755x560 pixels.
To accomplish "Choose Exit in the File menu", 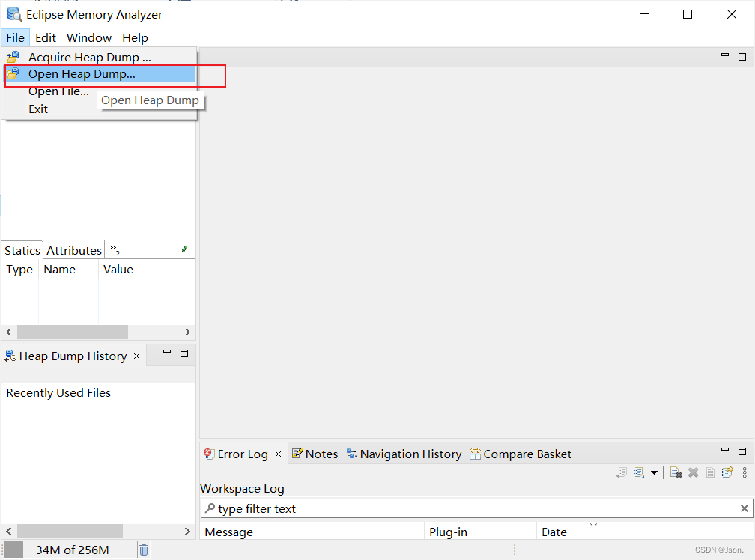I will pos(38,109).
